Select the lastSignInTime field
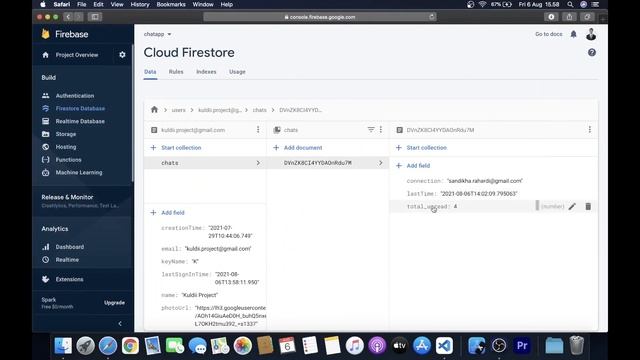 [x=210, y=278]
